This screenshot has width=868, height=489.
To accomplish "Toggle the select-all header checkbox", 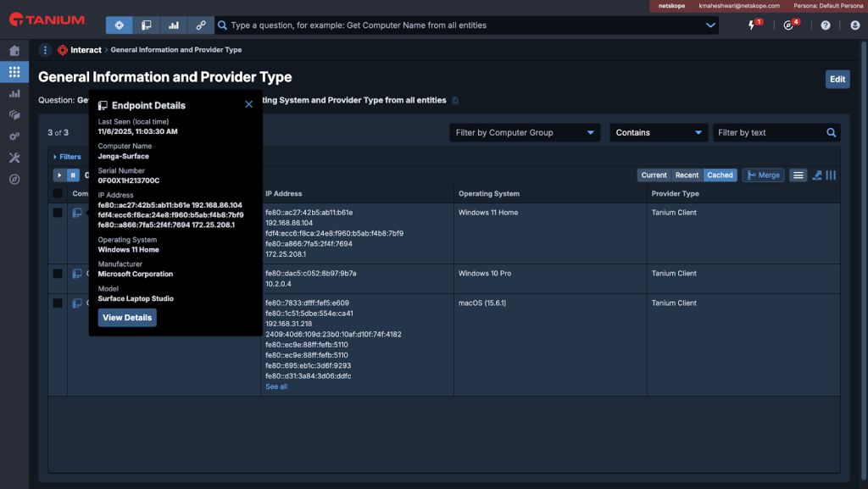I will 58,193.
